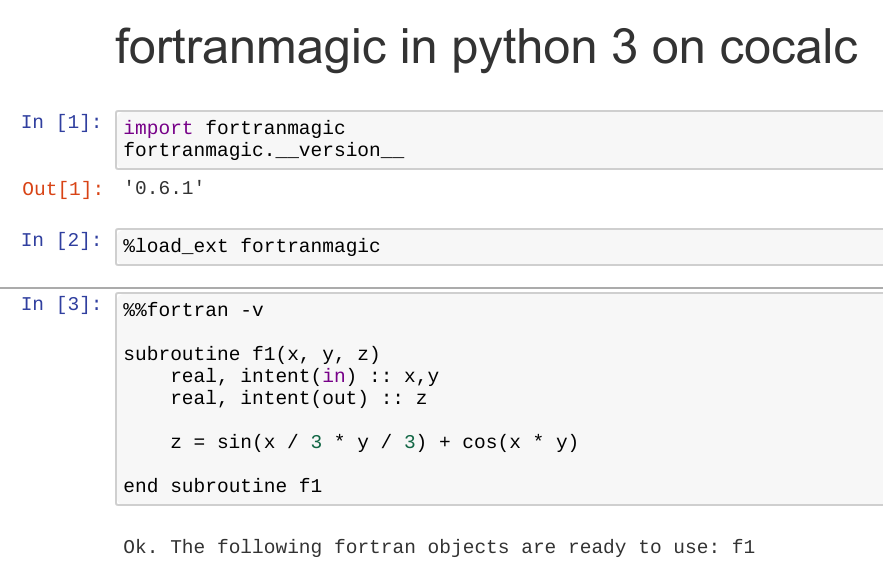This screenshot has height=566, width=883.
Task: Click the '%%fortran -v' magic line
Action: coord(193,310)
